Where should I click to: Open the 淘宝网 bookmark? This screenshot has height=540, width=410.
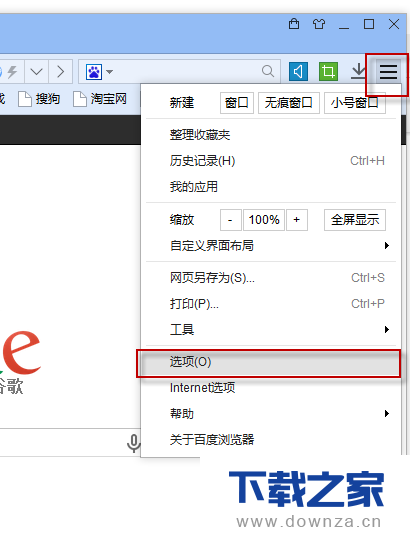tap(100, 99)
